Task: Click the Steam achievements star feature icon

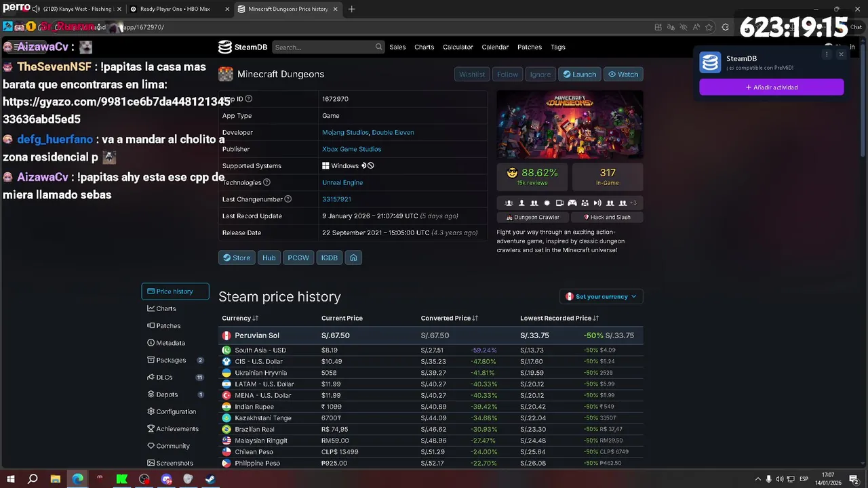Action: (547, 203)
